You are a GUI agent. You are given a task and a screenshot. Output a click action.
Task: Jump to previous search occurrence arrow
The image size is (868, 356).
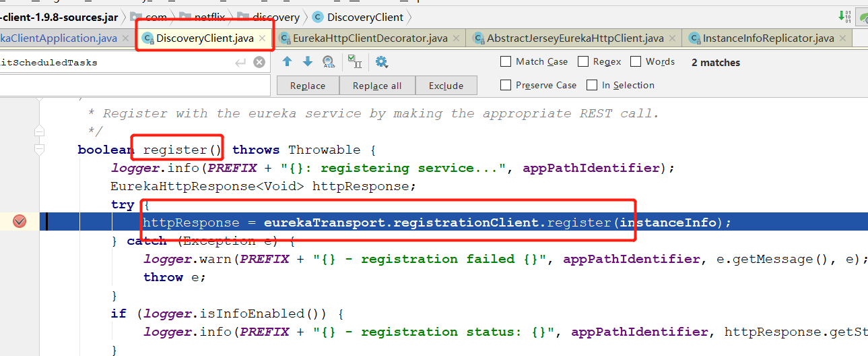(x=288, y=62)
